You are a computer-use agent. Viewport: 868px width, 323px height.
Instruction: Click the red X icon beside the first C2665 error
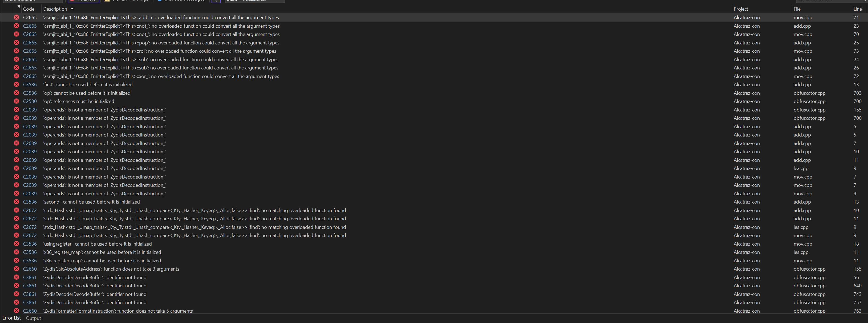pyautogui.click(x=16, y=17)
